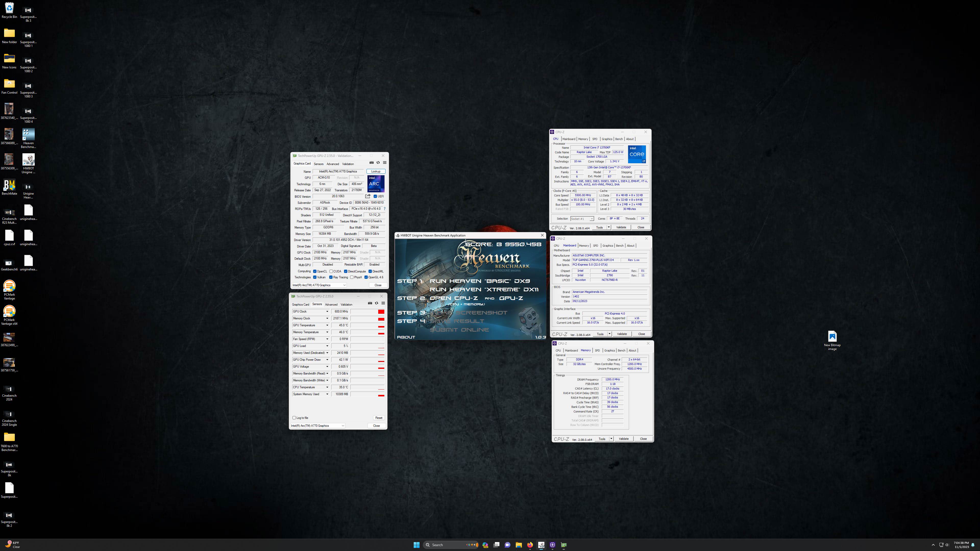Click Validate in the top CPU-Z window
Image resolution: width=980 pixels, height=551 pixels.
[621, 227]
